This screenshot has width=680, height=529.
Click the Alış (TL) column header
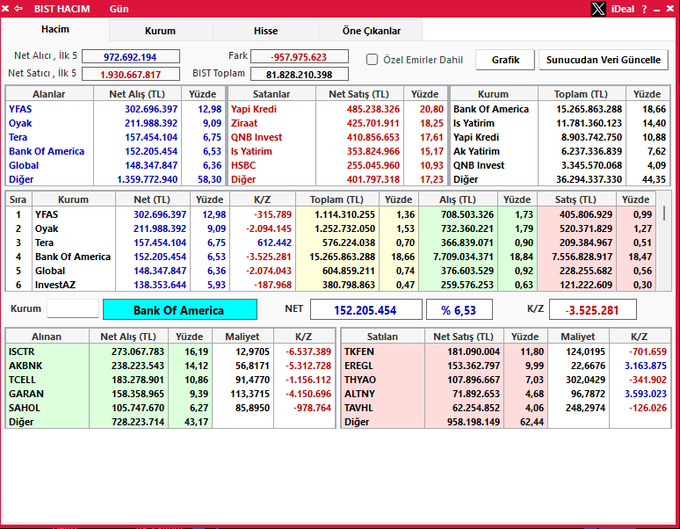458,199
